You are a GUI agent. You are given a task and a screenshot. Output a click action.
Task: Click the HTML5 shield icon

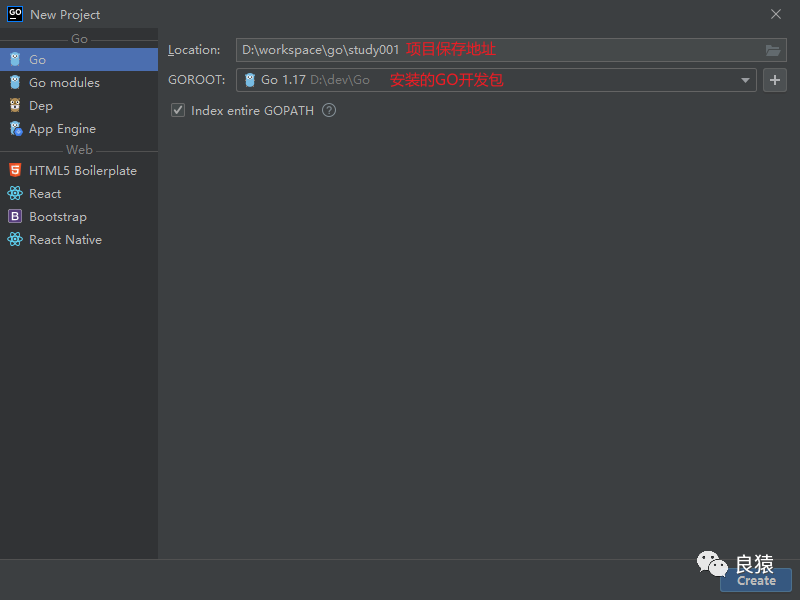pyautogui.click(x=15, y=170)
